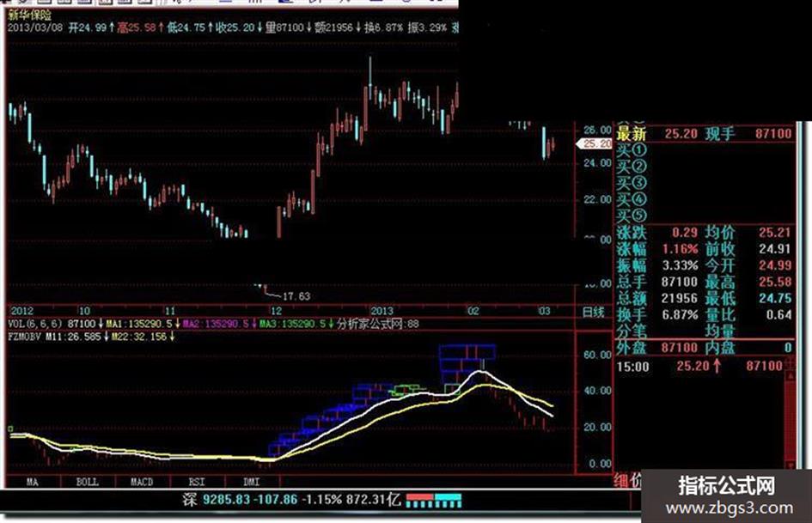Click the month 03 label on time axis
Screen dimensions: 812x523
point(544,311)
